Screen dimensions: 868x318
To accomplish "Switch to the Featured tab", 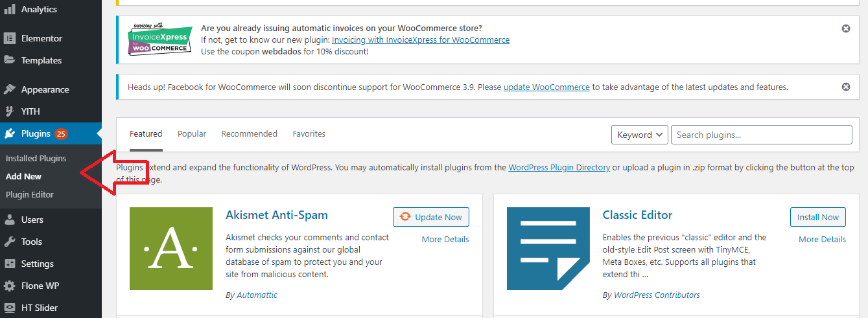I will [146, 134].
